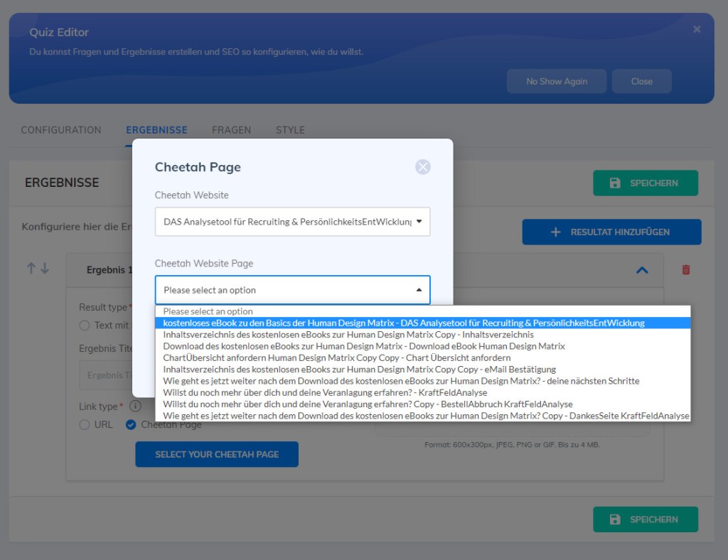Open the Cheetah Website dropdown
This screenshot has width=728, height=560.
pos(292,222)
